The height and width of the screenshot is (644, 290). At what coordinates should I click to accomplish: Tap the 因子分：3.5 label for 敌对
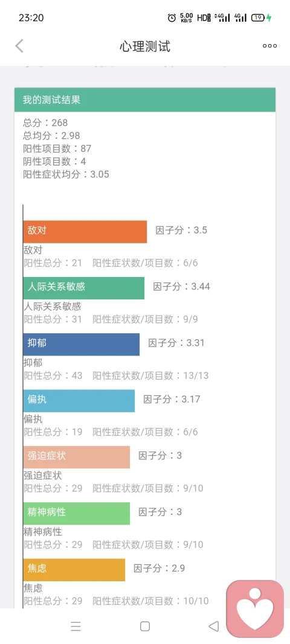[181, 230]
